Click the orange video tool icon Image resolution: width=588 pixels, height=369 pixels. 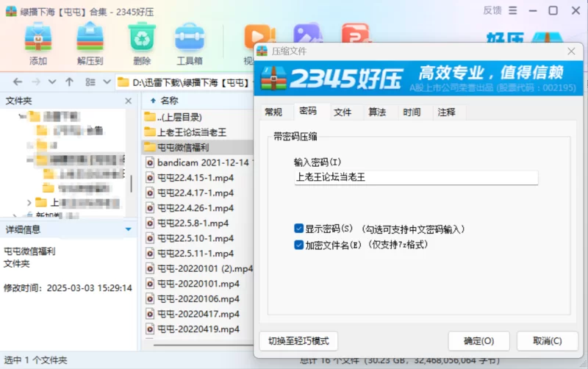[259, 36]
